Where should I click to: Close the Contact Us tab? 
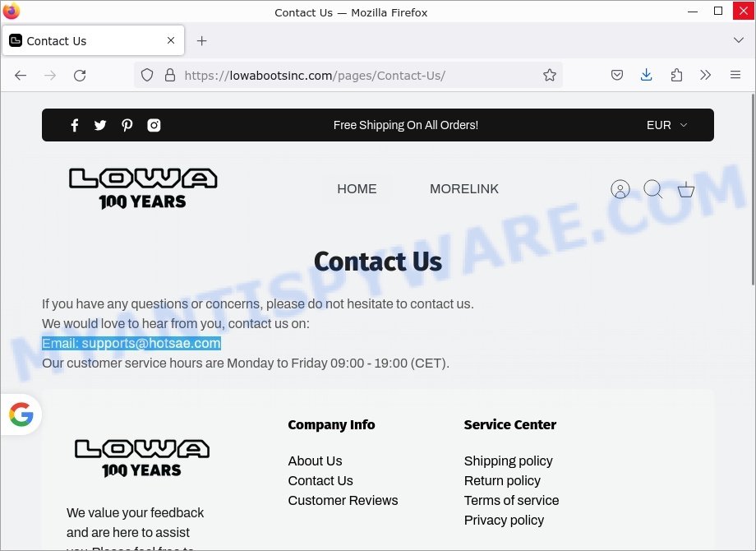171,40
